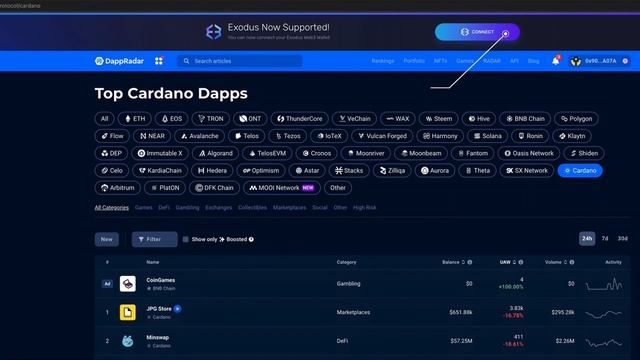This screenshot has width=640, height=360.
Task: Switch to Games category tab
Action: (x=143, y=207)
